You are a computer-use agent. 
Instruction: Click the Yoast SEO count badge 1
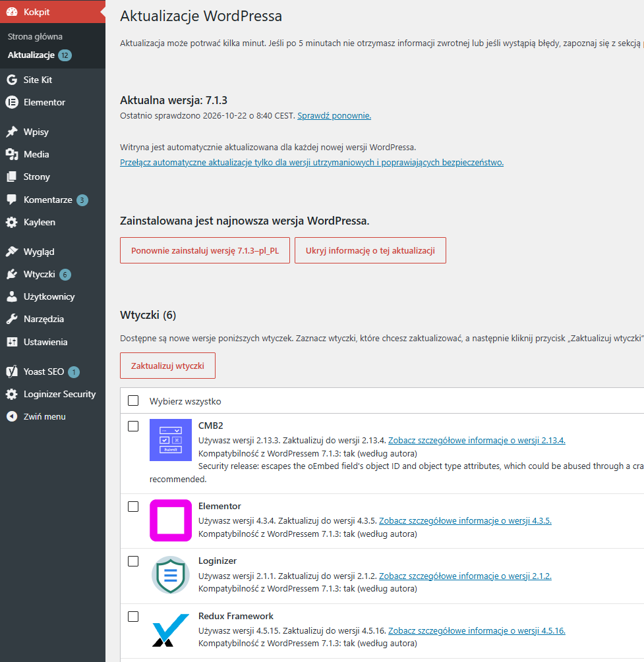[74, 372]
